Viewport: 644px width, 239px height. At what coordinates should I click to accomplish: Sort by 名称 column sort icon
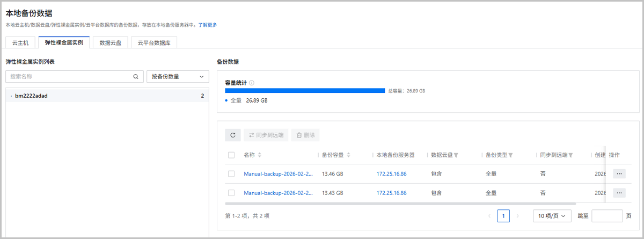coord(260,155)
